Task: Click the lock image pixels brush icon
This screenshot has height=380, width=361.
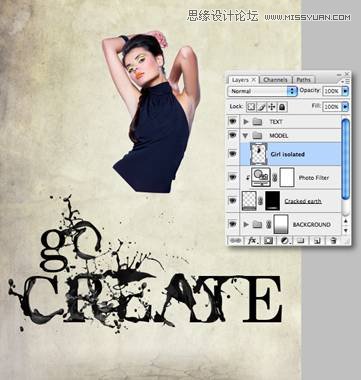Action: [261, 107]
